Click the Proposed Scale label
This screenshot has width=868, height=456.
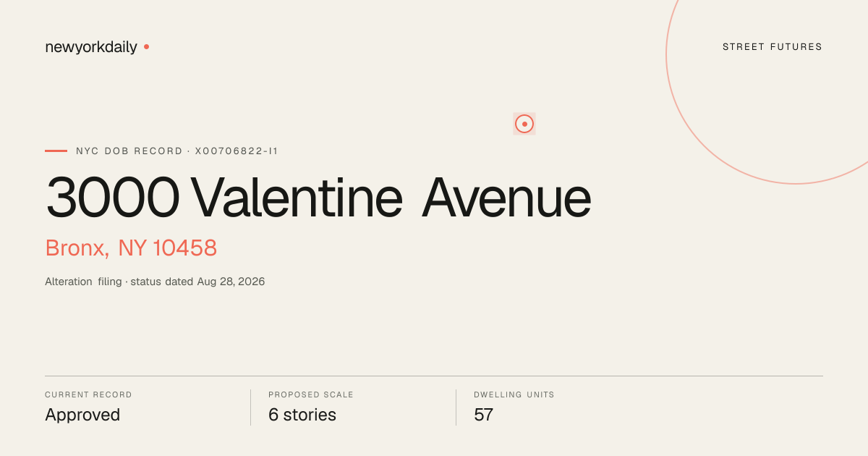[x=311, y=395]
